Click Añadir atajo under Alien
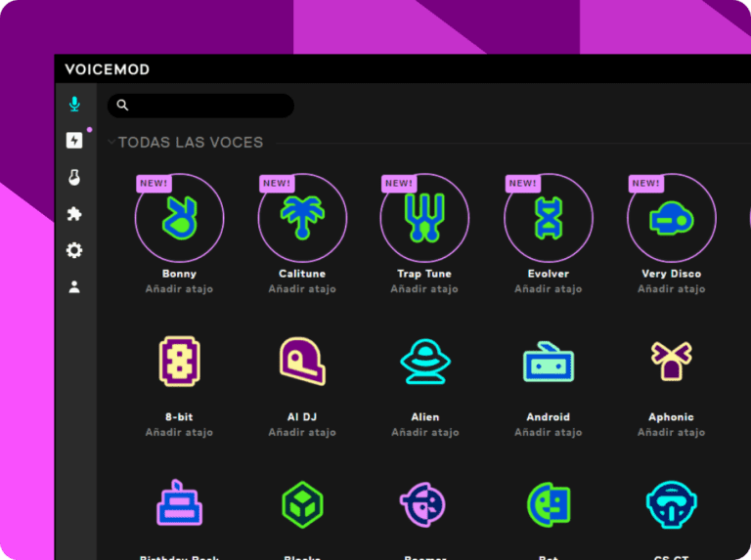This screenshot has width=751, height=560. point(424,432)
